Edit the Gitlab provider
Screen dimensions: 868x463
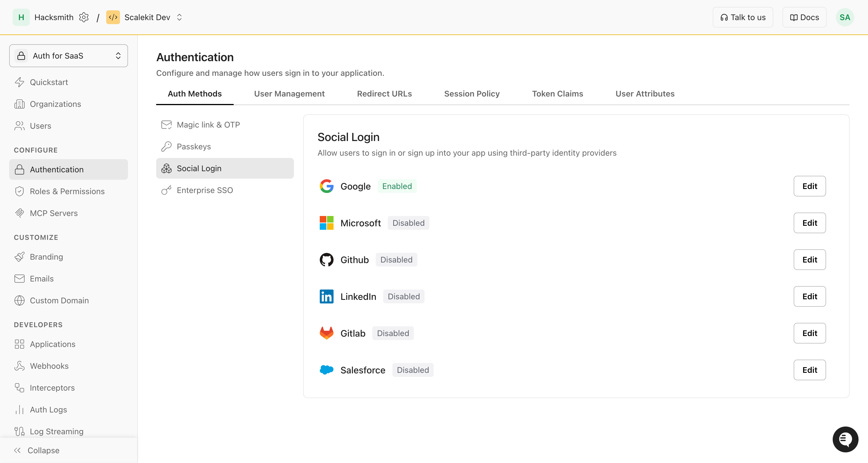pyautogui.click(x=809, y=333)
